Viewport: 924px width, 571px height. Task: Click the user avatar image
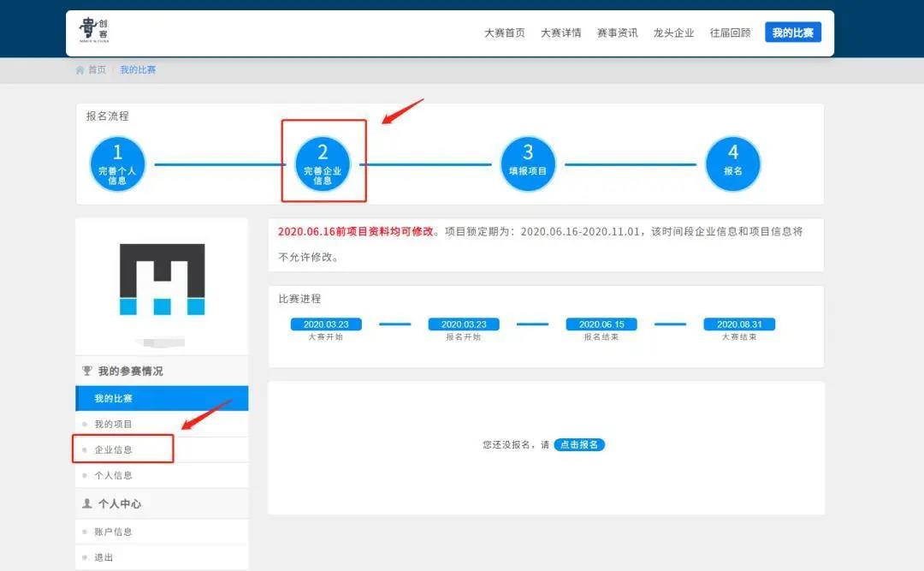162,280
